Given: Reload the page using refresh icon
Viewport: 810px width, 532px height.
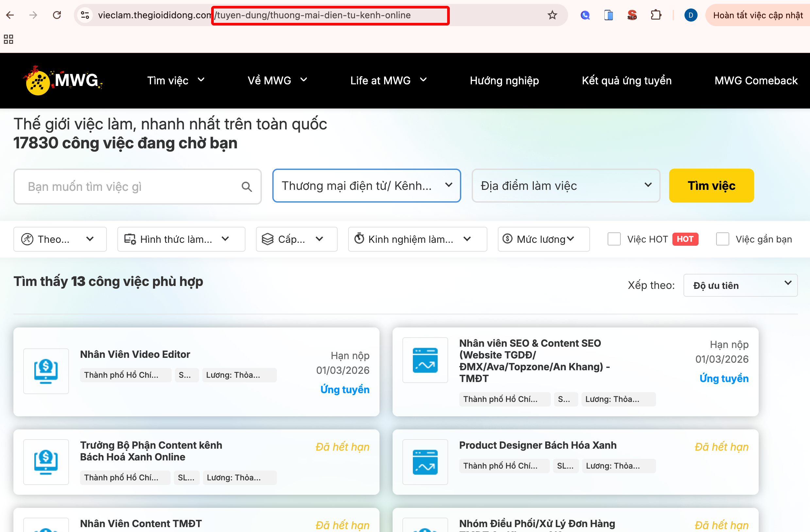Looking at the screenshot, I should pos(57,15).
